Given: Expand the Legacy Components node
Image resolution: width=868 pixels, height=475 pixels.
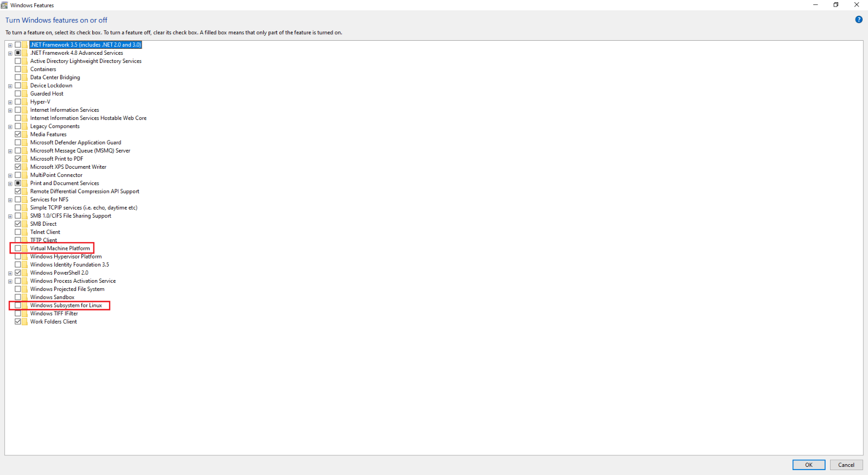Looking at the screenshot, I should pos(10,126).
